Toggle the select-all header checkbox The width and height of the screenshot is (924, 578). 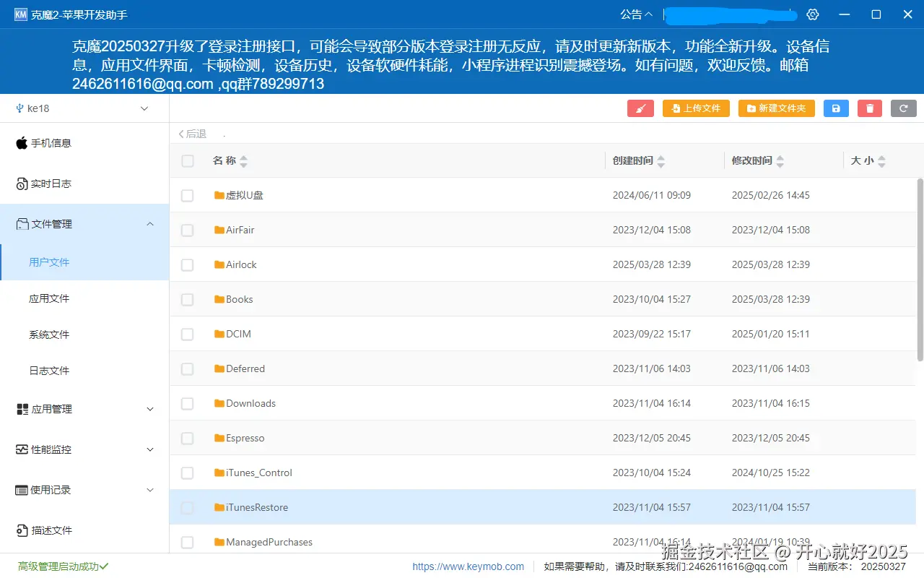pos(188,161)
